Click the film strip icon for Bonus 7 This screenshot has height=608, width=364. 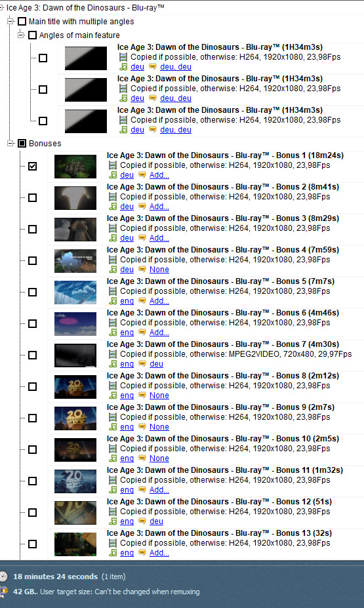point(112,354)
